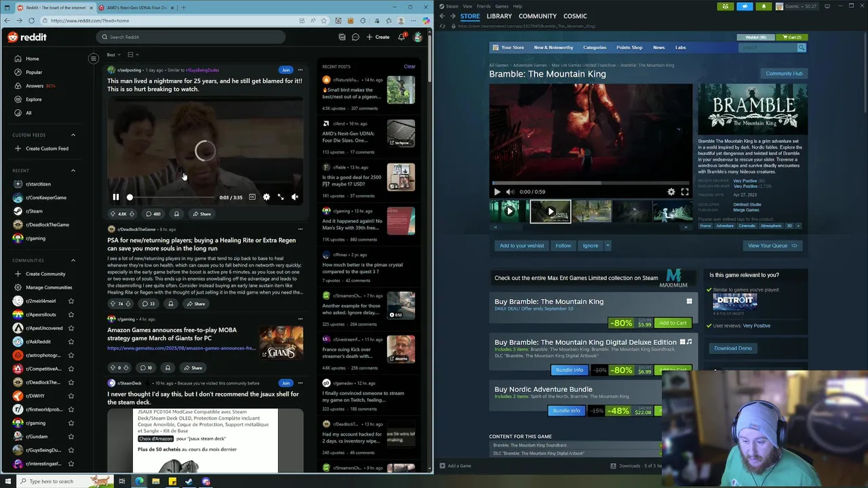Open overflow menu on r/DeadlockTheGame post
The image size is (868, 488).
point(300,229)
